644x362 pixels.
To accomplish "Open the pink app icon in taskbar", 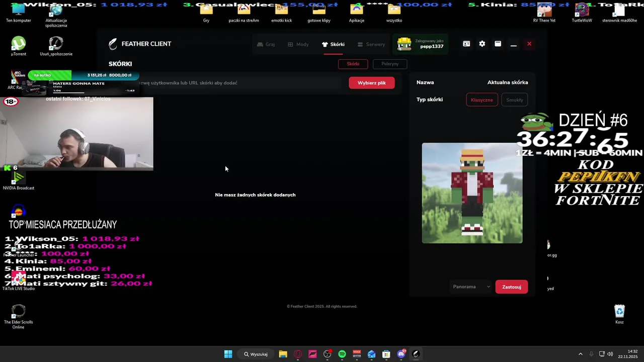I will coord(312,354).
